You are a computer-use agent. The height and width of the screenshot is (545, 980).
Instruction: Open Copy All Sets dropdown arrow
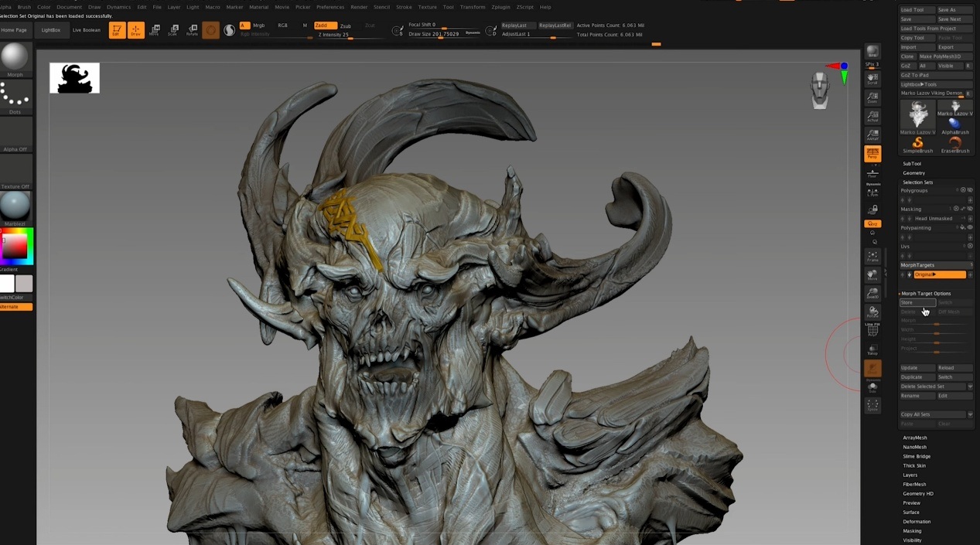click(970, 414)
